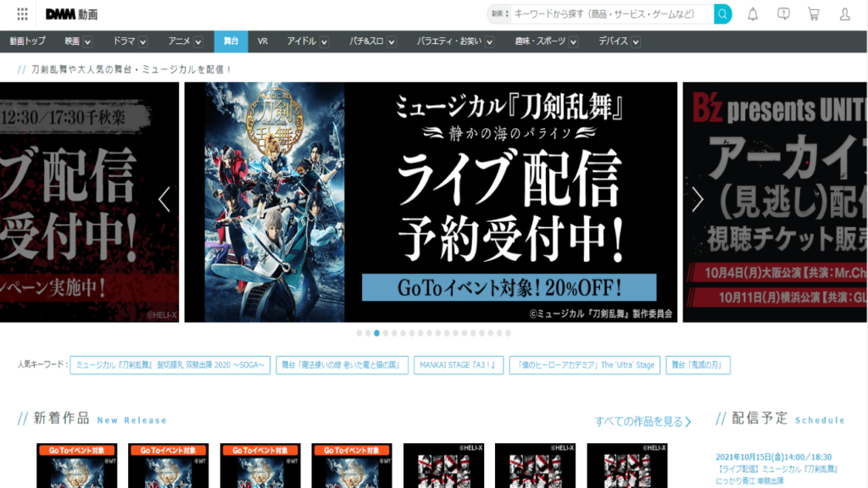
Task: Expand the 映画 dropdown arrow
Action: point(87,42)
